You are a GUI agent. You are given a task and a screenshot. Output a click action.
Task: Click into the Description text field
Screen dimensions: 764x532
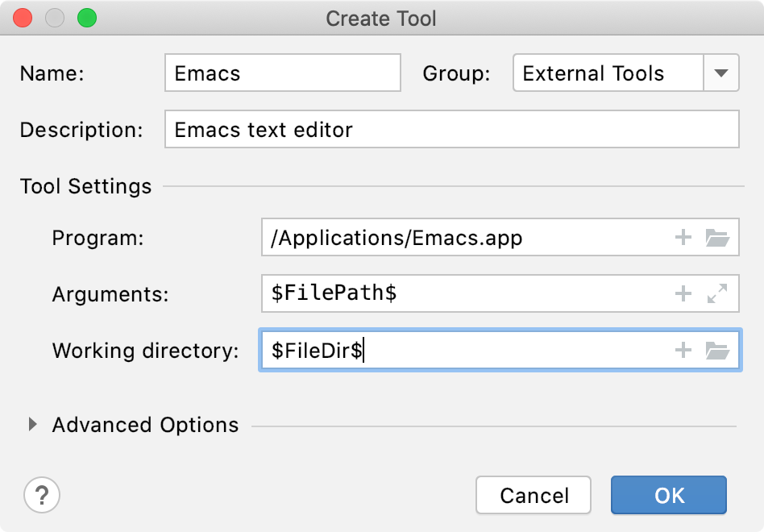451,130
